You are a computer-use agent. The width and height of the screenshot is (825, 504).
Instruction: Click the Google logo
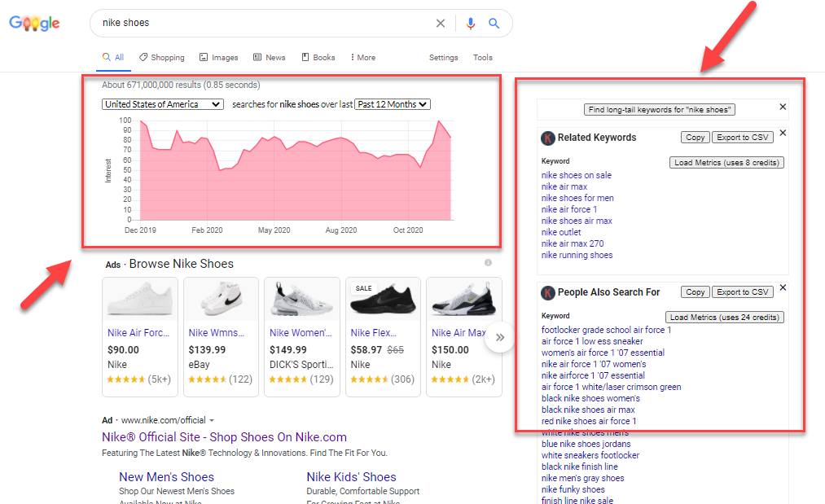pos(34,23)
